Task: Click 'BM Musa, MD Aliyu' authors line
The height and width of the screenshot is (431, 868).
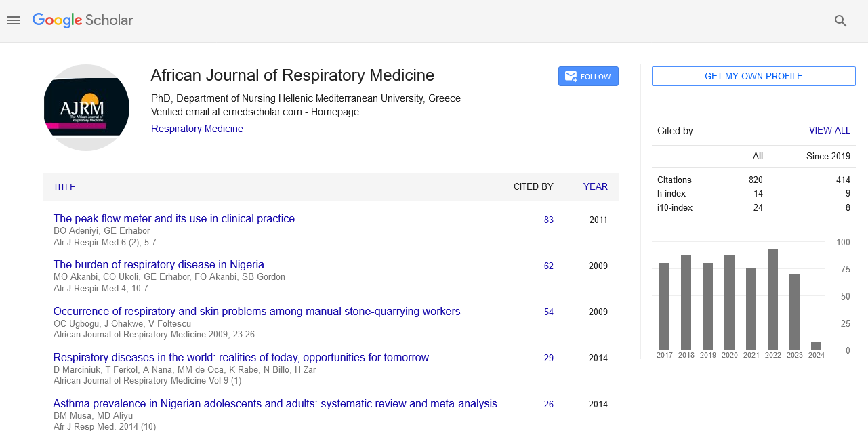Action: [93, 415]
